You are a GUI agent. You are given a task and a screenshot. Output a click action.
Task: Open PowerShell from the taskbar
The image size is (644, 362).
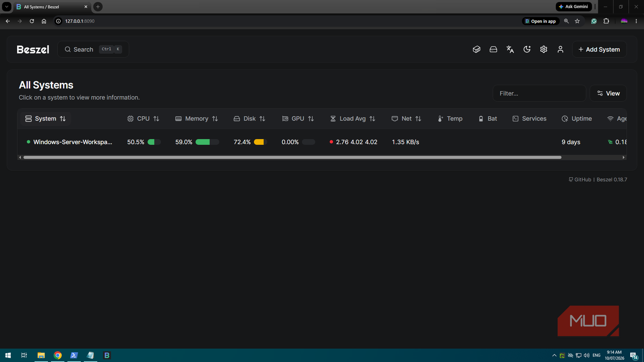tap(74, 355)
